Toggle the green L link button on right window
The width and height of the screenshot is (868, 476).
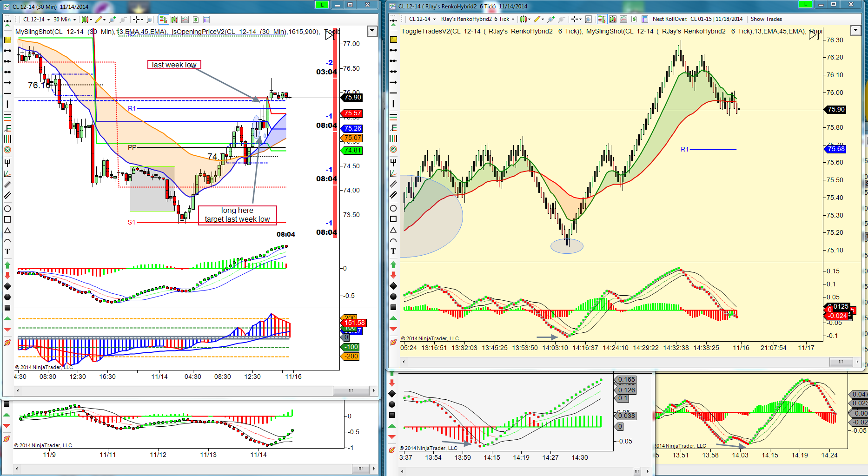805,4
